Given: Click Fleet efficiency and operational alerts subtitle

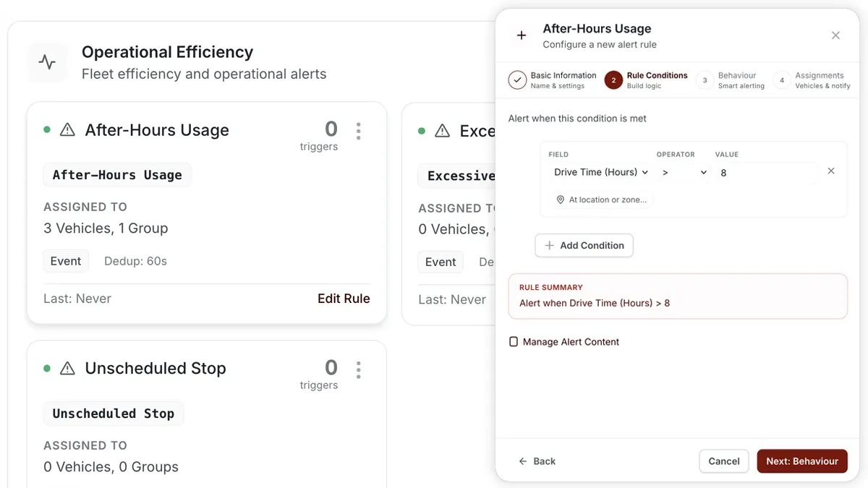Looking at the screenshot, I should 204,74.
